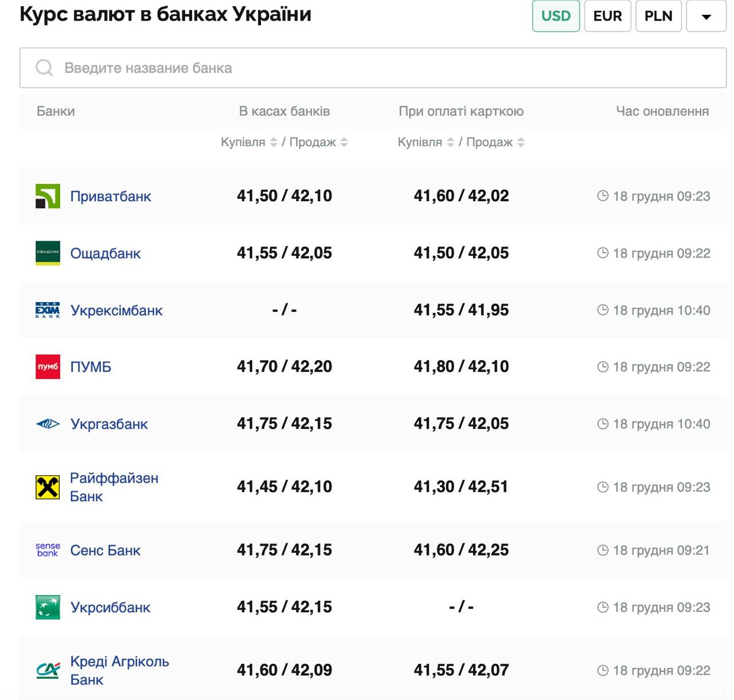Image resolution: width=734 pixels, height=700 pixels.
Task: Click the Sense Bank logo icon
Action: (x=48, y=550)
